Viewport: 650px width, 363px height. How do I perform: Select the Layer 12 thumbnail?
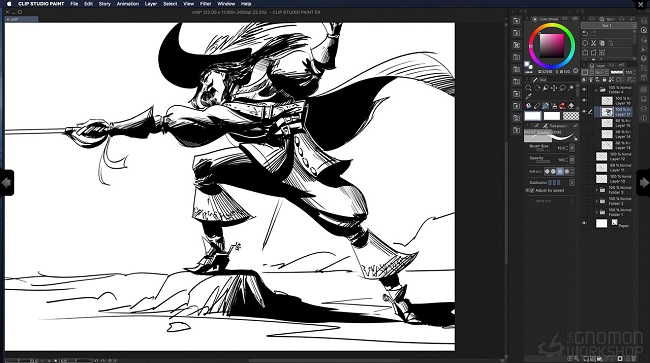601,156
